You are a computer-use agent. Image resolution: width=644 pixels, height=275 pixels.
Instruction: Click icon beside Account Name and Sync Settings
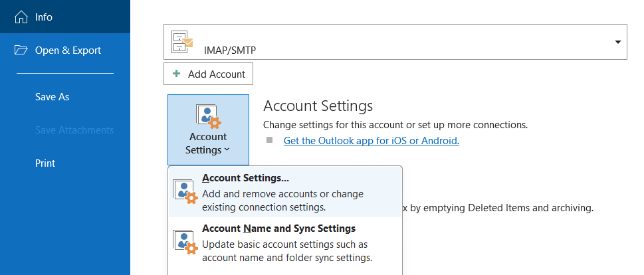(x=185, y=242)
